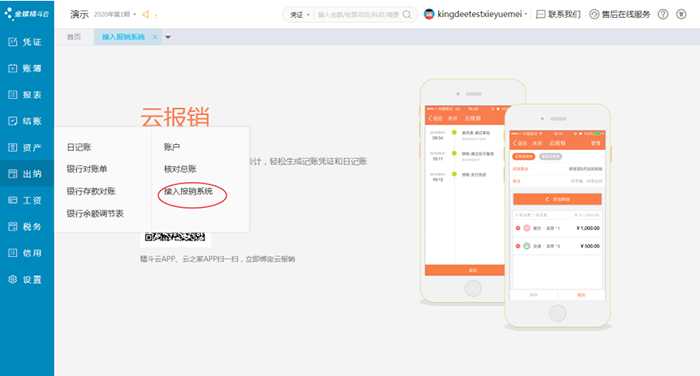
Task: Open the 信用 sidebar module
Action: coord(26,253)
